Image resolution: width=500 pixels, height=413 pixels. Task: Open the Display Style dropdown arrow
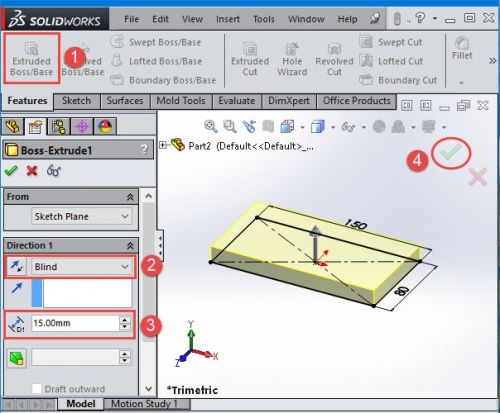[x=333, y=127]
